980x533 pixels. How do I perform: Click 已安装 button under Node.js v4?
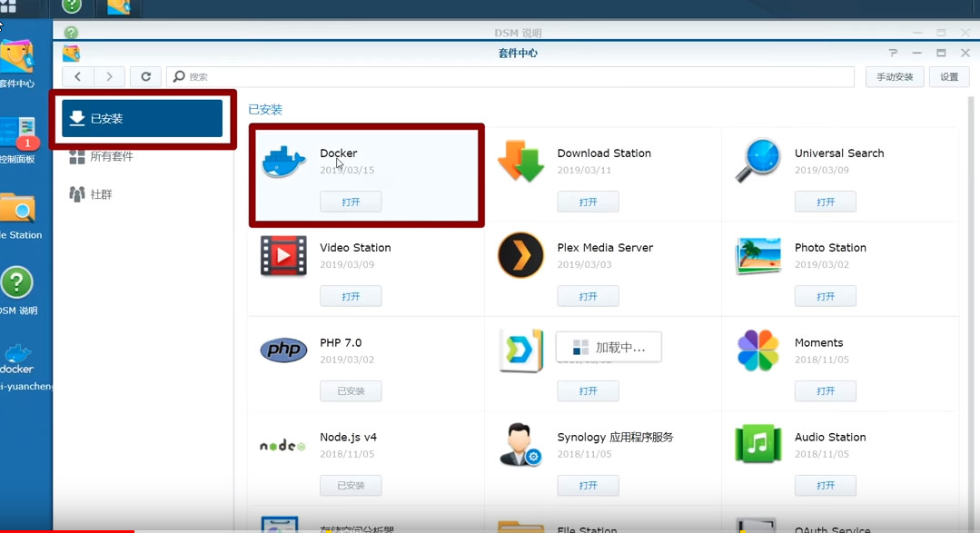351,485
